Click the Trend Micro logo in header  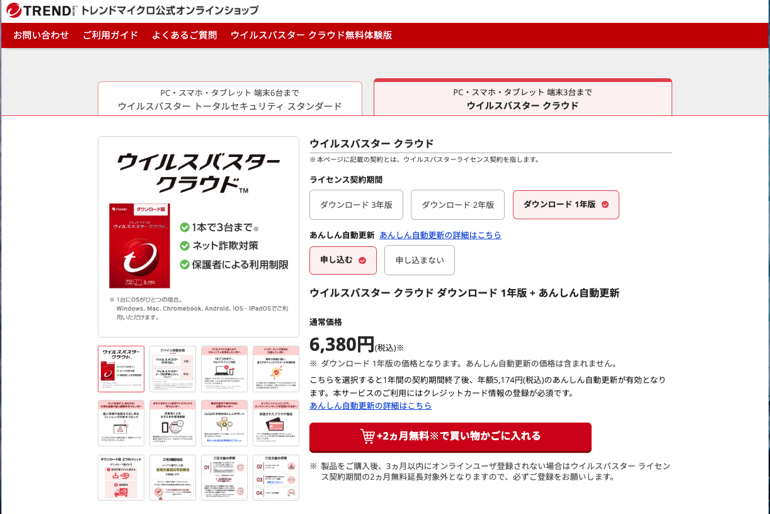tap(42, 10)
